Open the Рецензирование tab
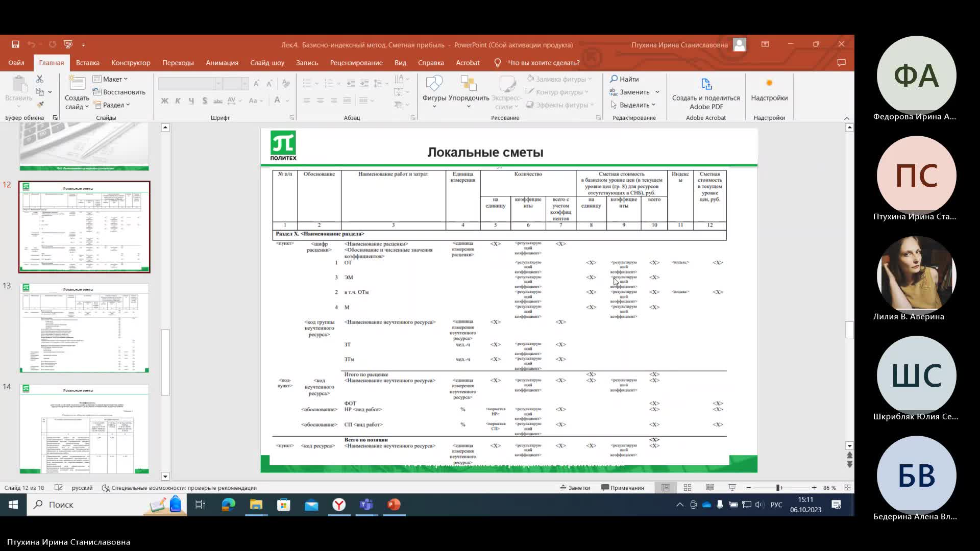Screen dimensions: 980x551 click(356, 63)
